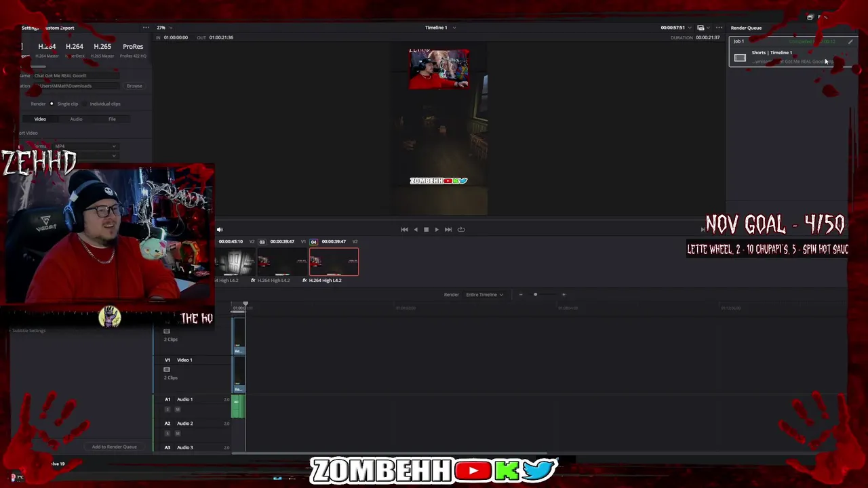Select the Audio 3 track label
868x488 pixels.
pyautogui.click(x=184, y=447)
